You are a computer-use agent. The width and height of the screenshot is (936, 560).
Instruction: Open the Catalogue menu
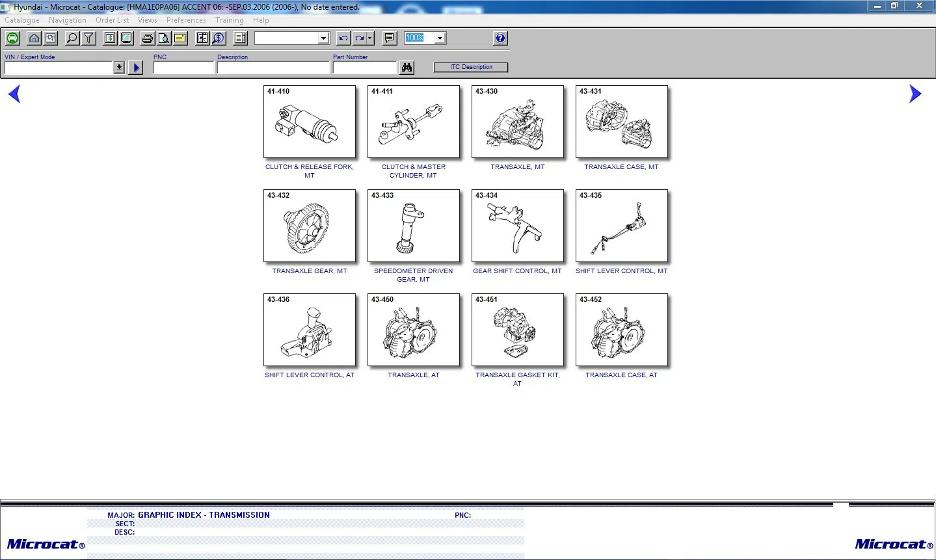point(22,20)
